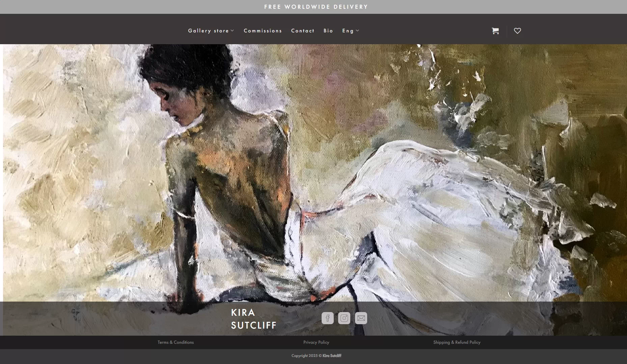This screenshot has height=364, width=627.
Task: Open the shopping cart
Action: 495,31
